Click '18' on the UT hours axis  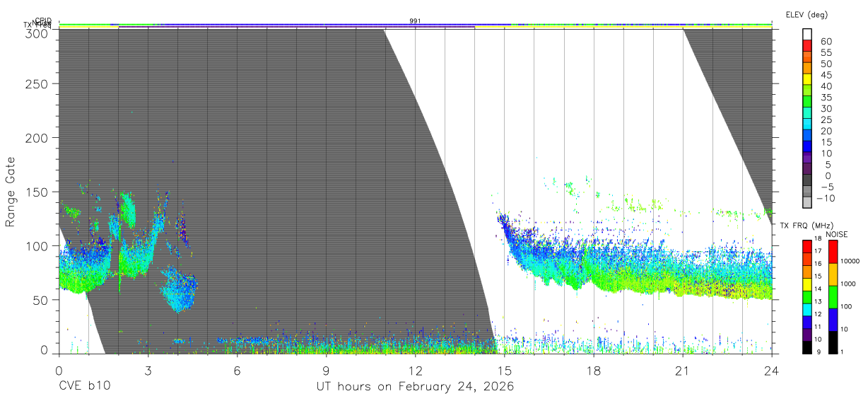[594, 369]
